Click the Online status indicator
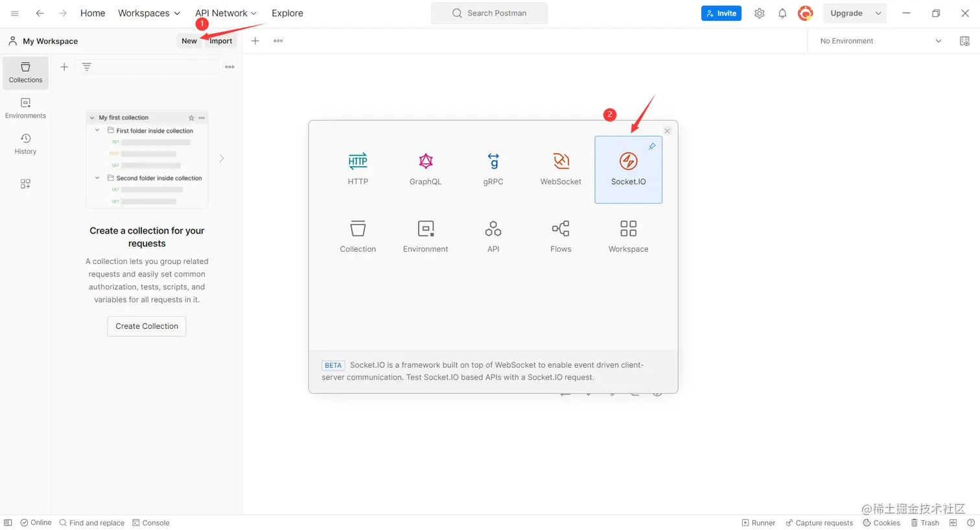Viewport: 980px width, 530px height. point(36,523)
